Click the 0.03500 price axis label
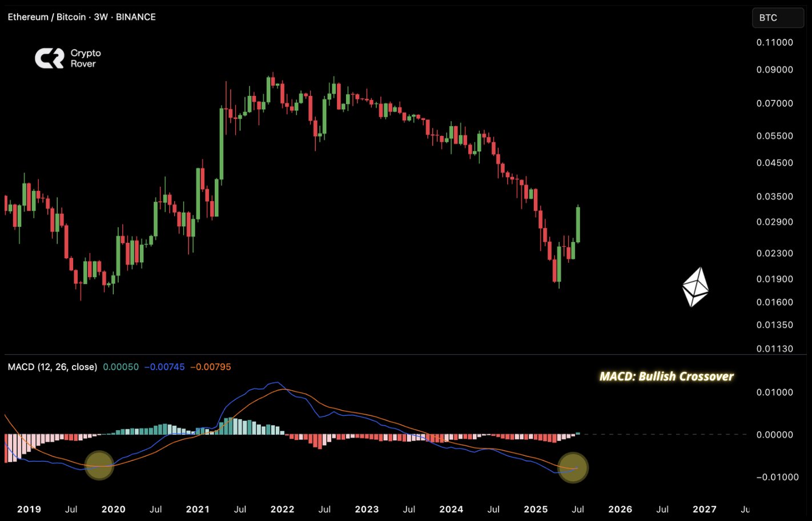This screenshot has height=521, width=812. pos(775,197)
